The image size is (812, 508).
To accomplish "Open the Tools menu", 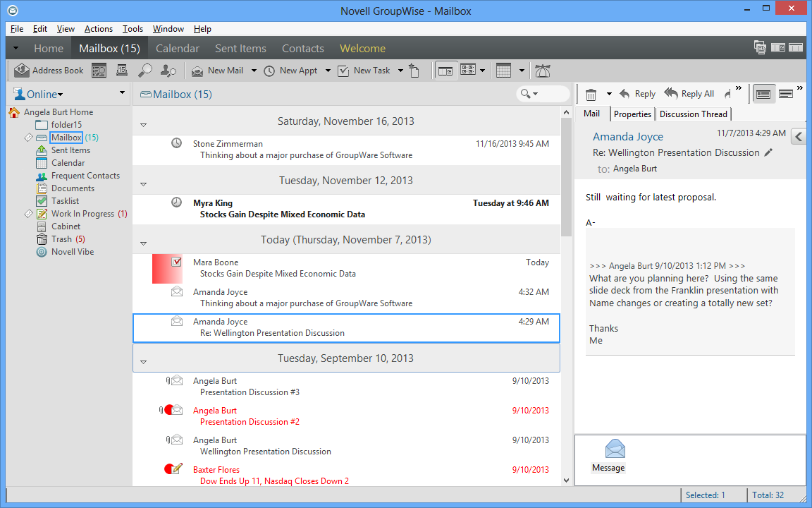I will click(x=133, y=29).
